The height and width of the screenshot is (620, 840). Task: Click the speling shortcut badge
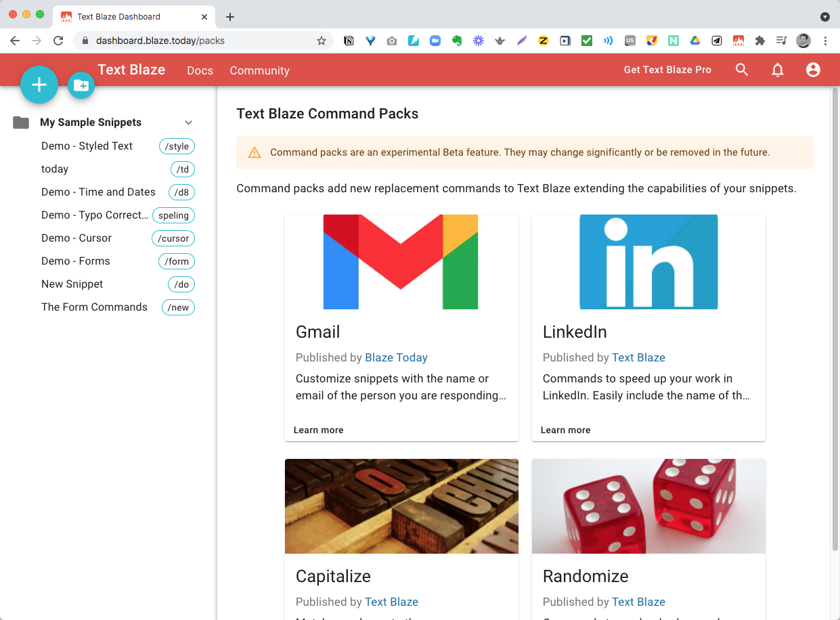tap(173, 215)
